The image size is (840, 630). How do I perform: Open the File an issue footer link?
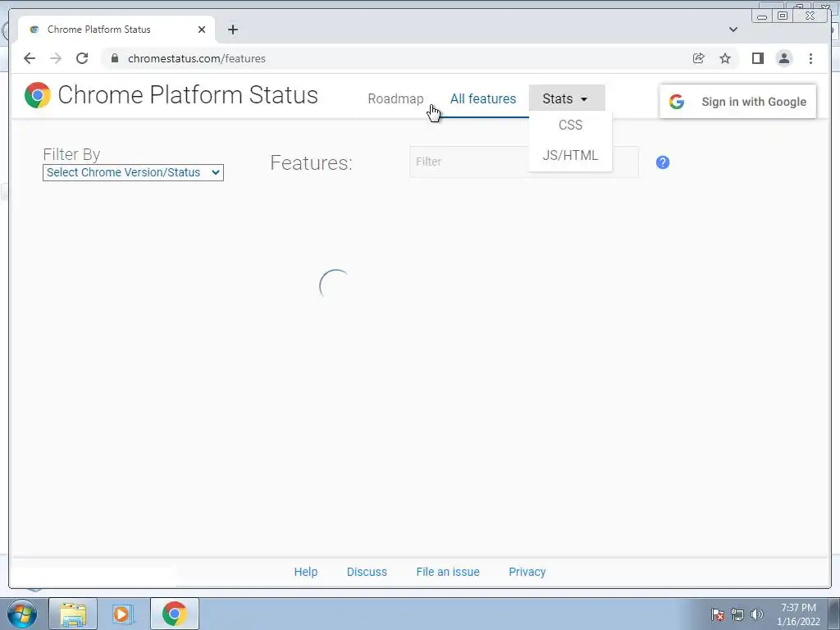click(x=448, y=572)
